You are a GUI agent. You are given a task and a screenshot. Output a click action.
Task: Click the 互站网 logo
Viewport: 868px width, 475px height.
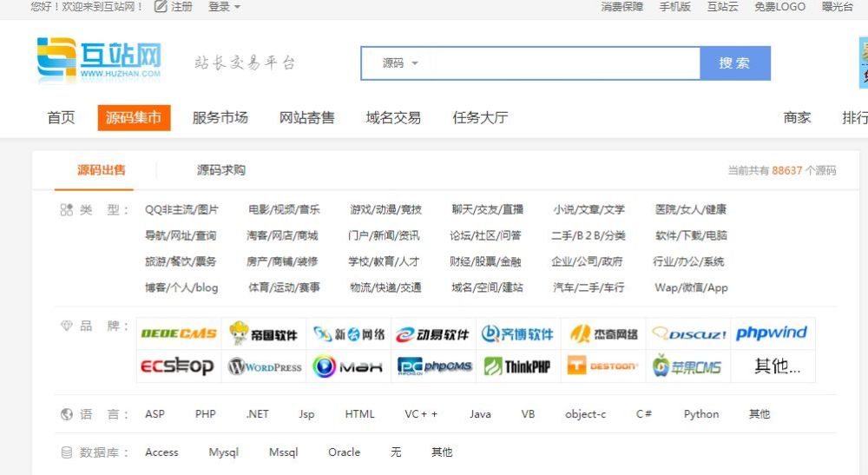pyautogui.click(x=99, y=60)
